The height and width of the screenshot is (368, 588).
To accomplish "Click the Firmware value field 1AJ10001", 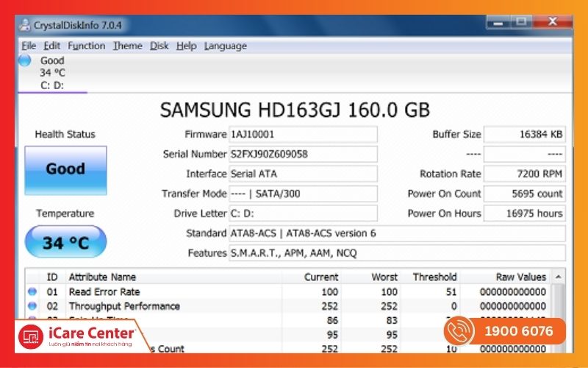I will [x=303, y=135].
